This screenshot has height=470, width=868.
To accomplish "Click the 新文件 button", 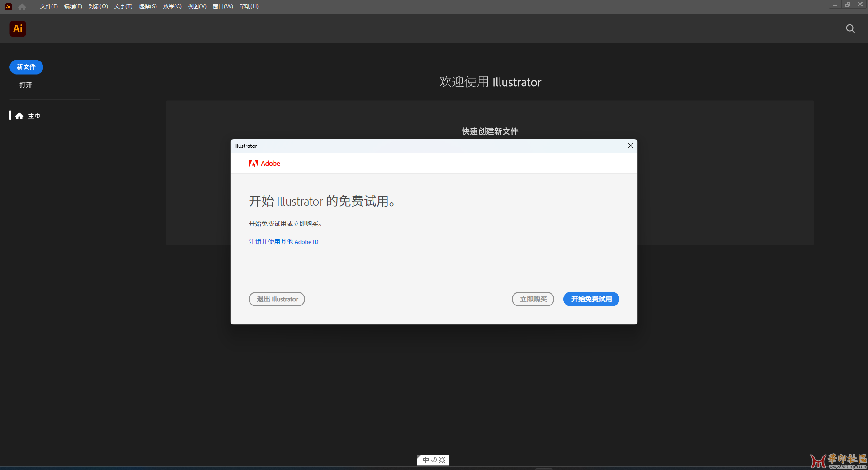I will (26, 67).
